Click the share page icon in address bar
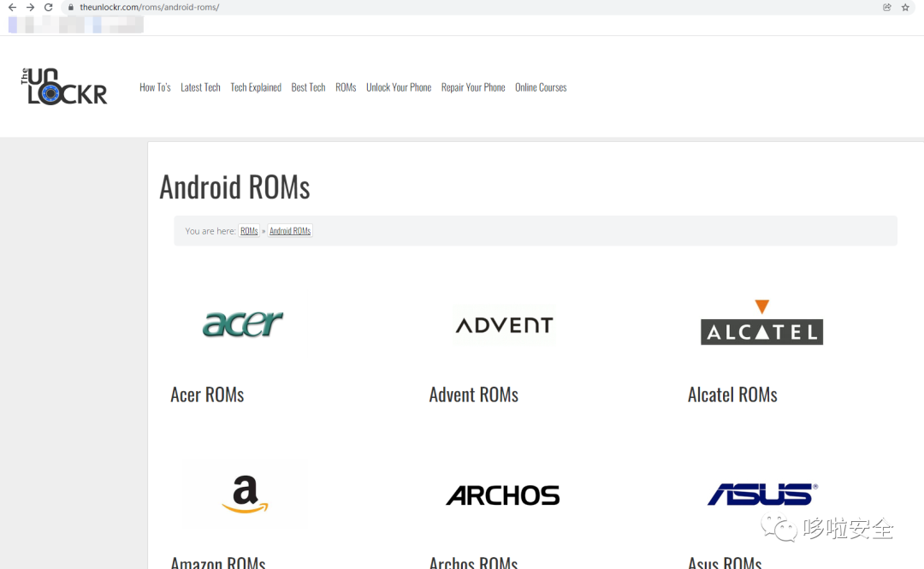The width and height of the screenshot is (924, 569). [887, 8]
